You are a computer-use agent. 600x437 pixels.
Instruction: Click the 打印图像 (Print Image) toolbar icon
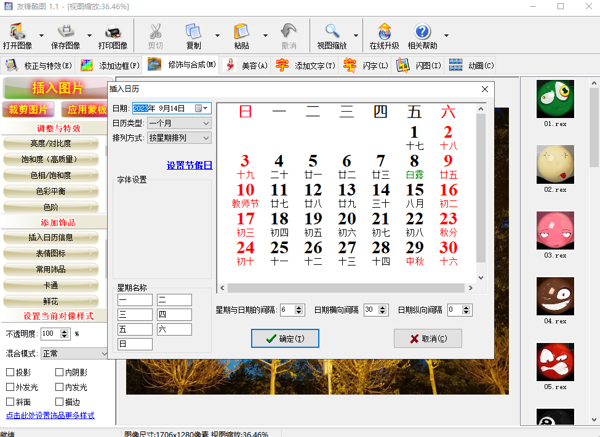[113, 34]
